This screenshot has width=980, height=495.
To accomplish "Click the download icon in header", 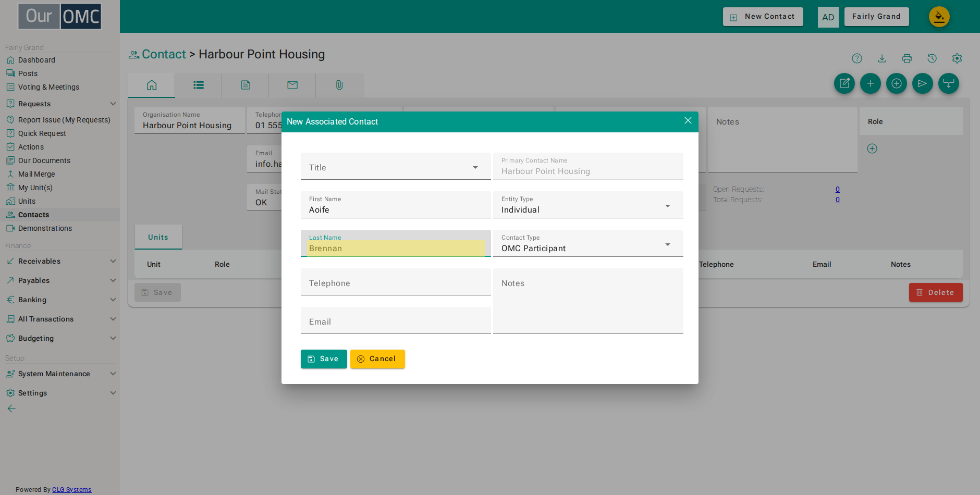I will click(882, 58).
